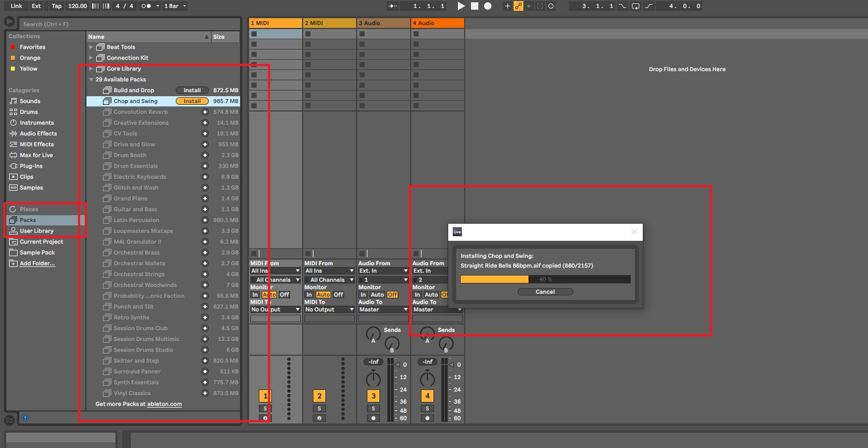Open track 2 MIDI To No Output dropdown
Viewport: 868px width, 448px height.
click(329, 310)
